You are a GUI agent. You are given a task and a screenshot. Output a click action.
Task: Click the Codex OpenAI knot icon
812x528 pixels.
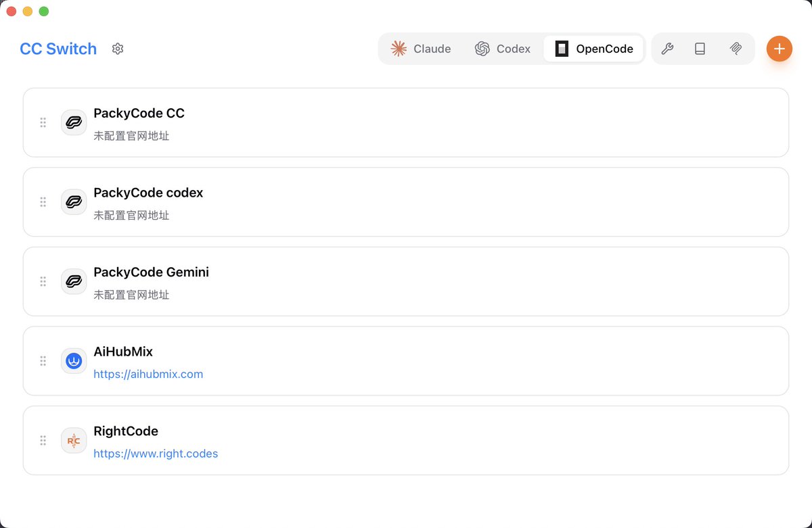point(482,49)
